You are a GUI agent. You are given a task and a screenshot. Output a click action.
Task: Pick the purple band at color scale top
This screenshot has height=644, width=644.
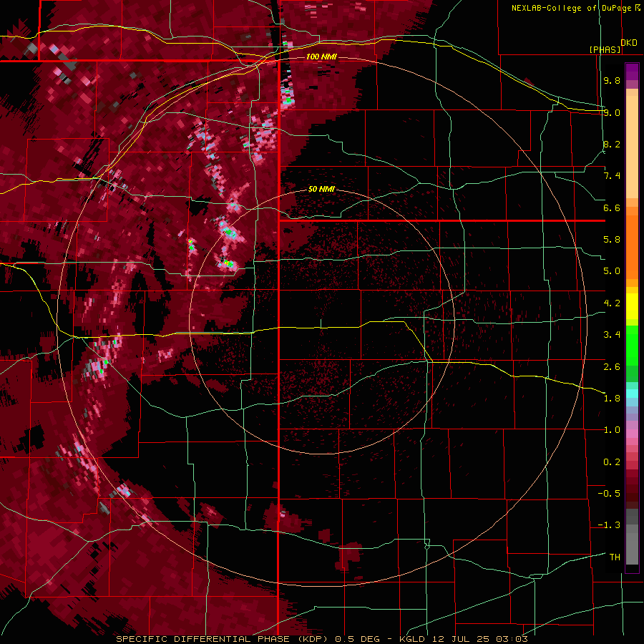tap(632, 72)
